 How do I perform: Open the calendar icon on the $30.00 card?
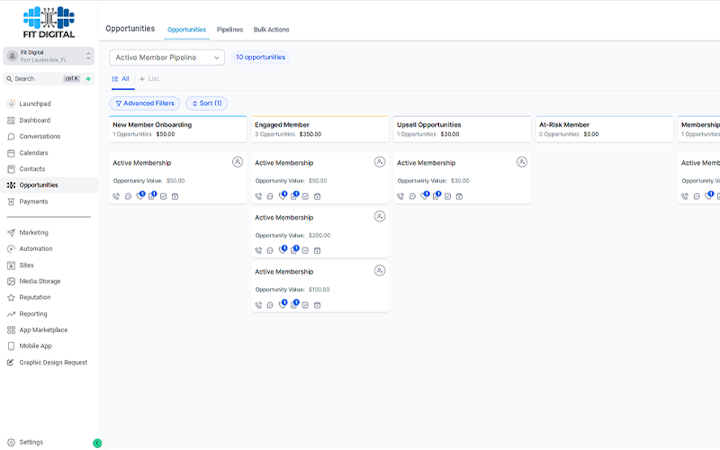[459, 196]
